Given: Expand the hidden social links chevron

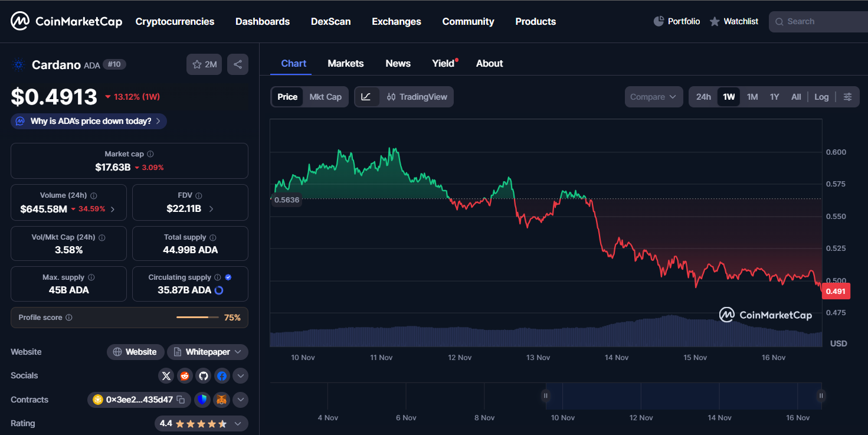Looking at the screenshot, I should (240, 375).
